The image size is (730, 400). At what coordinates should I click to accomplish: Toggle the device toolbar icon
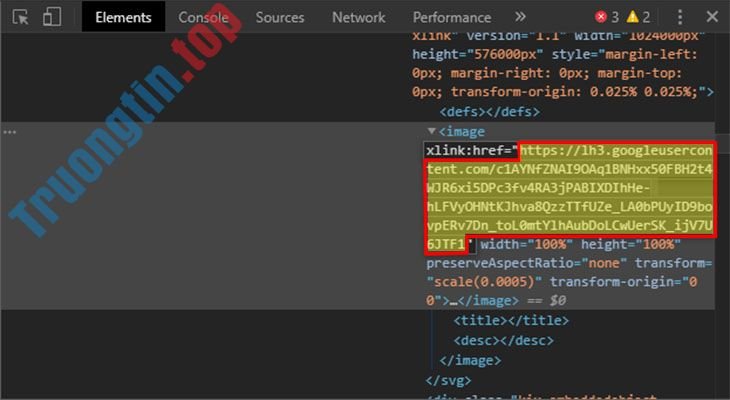click(52, 17)
